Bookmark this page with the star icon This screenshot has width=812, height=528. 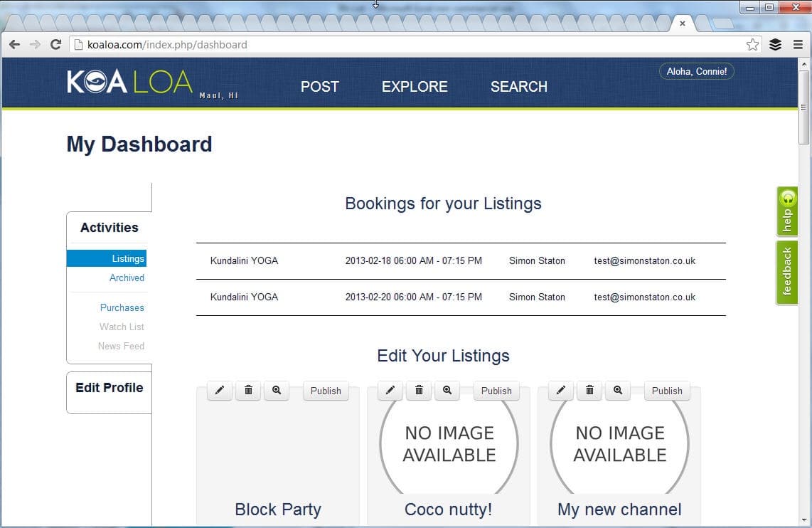752,45
